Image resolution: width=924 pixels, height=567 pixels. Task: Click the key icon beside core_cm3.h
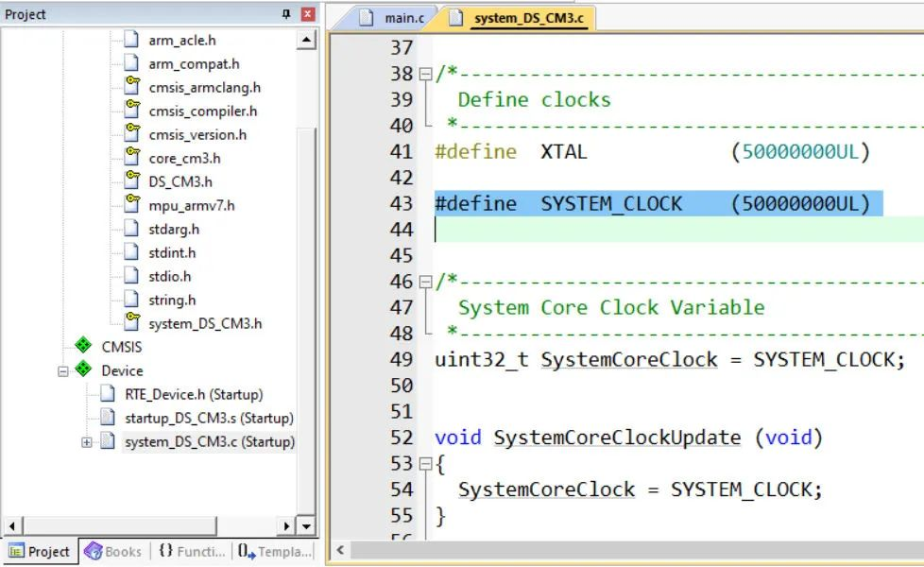132,156
